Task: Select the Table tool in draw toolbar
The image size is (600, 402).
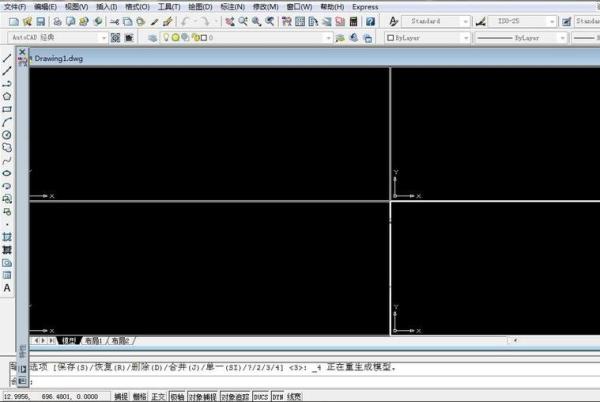Action: click(x=7, y=275)
